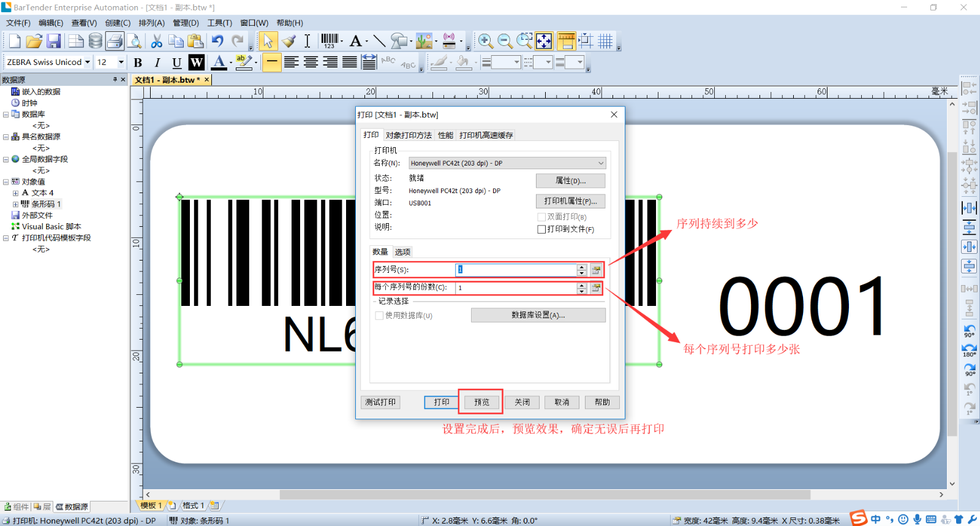Enable the 打印到文件 checkbox
980x526 pixels.
pyautogui.click(x=541, y=229)
